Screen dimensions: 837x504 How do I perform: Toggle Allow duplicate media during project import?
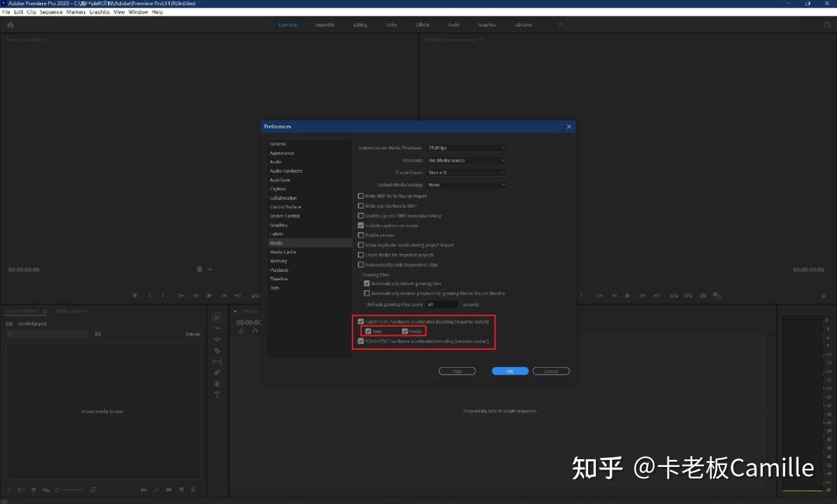pos(360,245)
